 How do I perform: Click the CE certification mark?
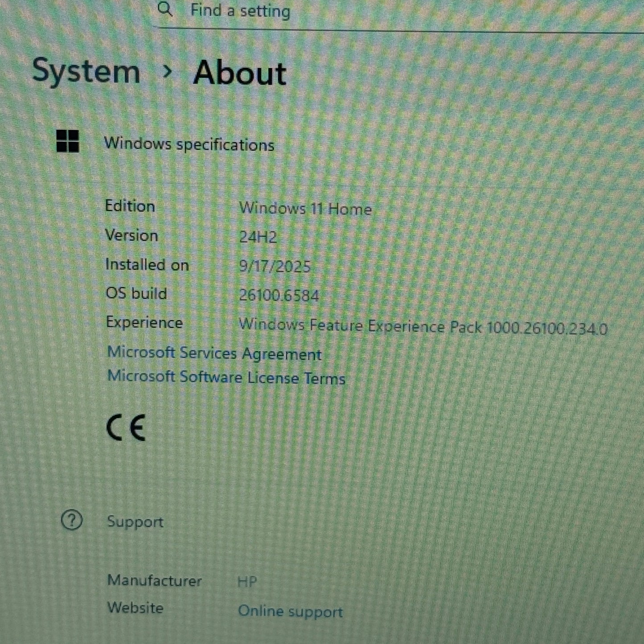pyautogui.click(x=126, y=428)
